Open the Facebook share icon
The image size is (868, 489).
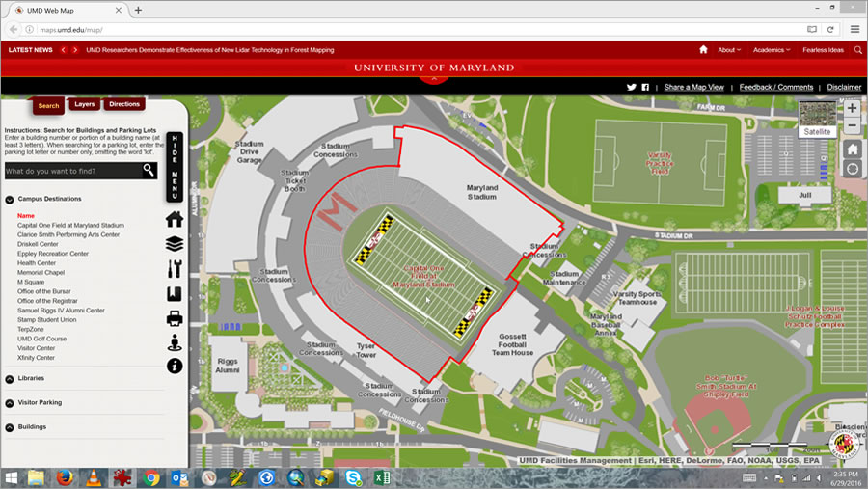pos(645,87)
